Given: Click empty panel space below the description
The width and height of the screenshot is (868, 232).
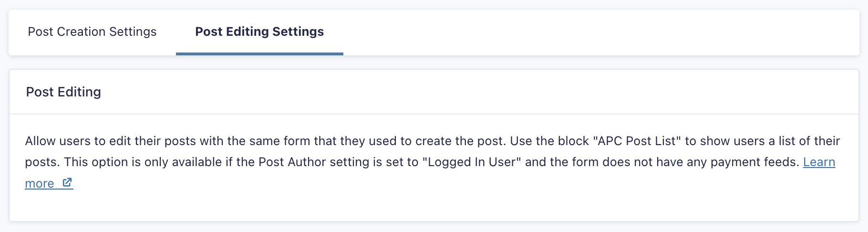Looking at the screenshot, I should (429, 205).
